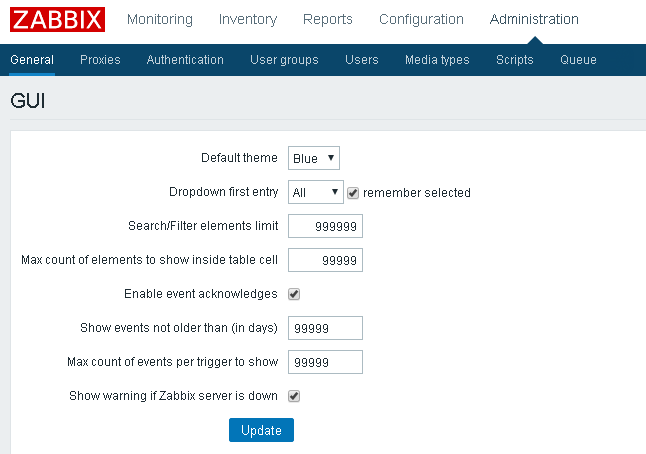Click the Max count of events per trigger label
Screen dimensions: 646x454
173,362
